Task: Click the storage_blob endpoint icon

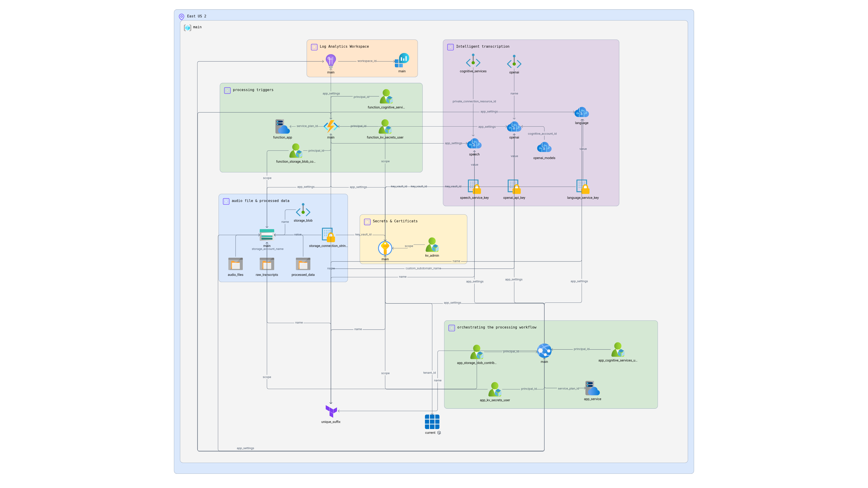Action: 303,210
